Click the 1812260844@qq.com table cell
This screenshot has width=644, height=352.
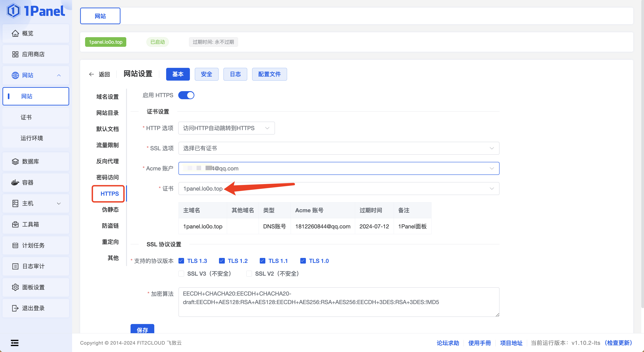coord(322,227)
